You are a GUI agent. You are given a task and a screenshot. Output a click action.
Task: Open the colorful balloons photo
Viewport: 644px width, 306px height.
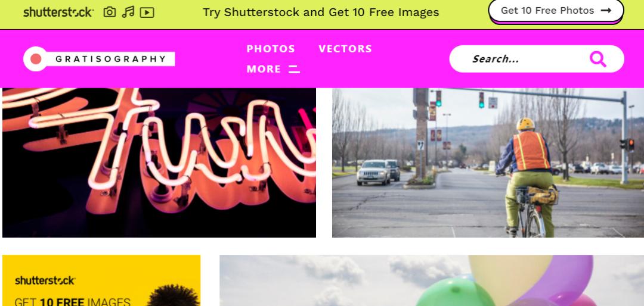click(x=432, y=280)
